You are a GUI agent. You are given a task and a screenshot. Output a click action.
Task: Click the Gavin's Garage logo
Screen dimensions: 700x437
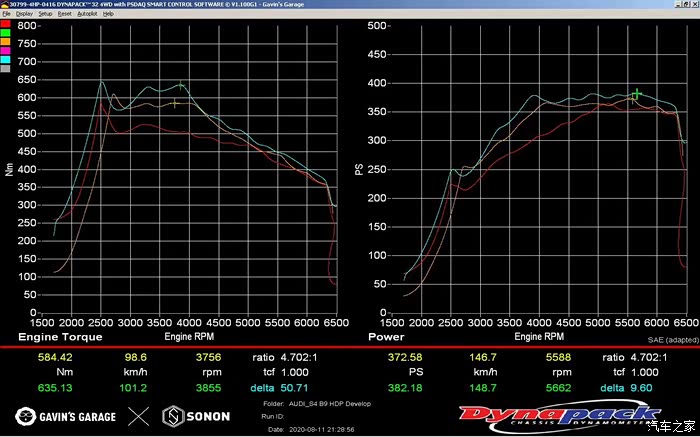(66, 416)
